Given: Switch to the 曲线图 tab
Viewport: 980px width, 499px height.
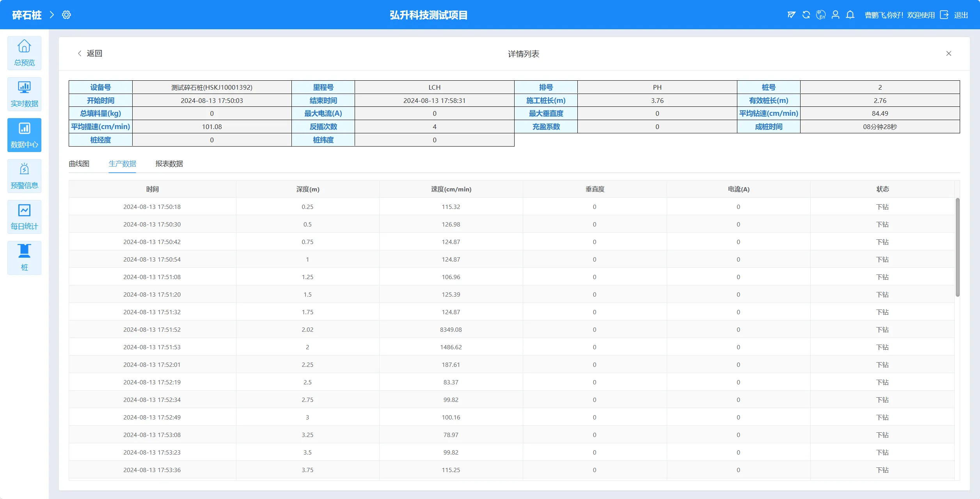Looking at the screenshot, I should point(79,164).
